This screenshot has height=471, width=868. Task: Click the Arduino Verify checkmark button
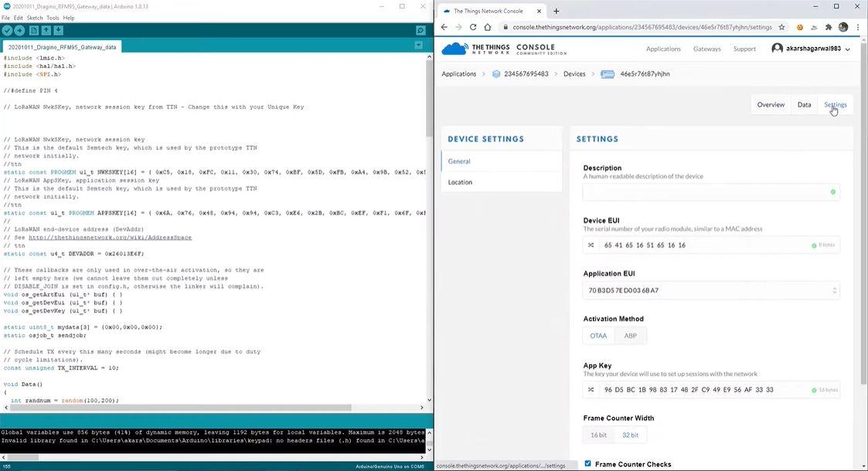(x=7, y=31)
